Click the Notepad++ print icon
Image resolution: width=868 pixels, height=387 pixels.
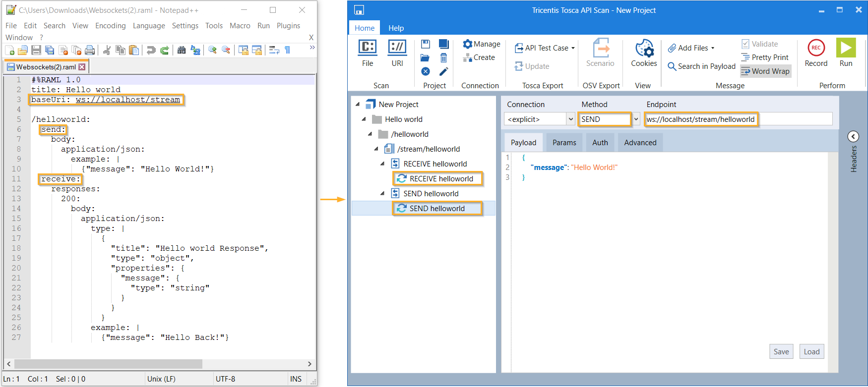[90, 50]
